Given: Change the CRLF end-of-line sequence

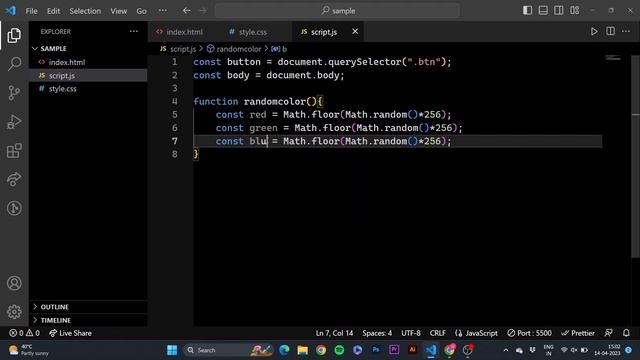Looking at the screenshot, I should 438,333.
